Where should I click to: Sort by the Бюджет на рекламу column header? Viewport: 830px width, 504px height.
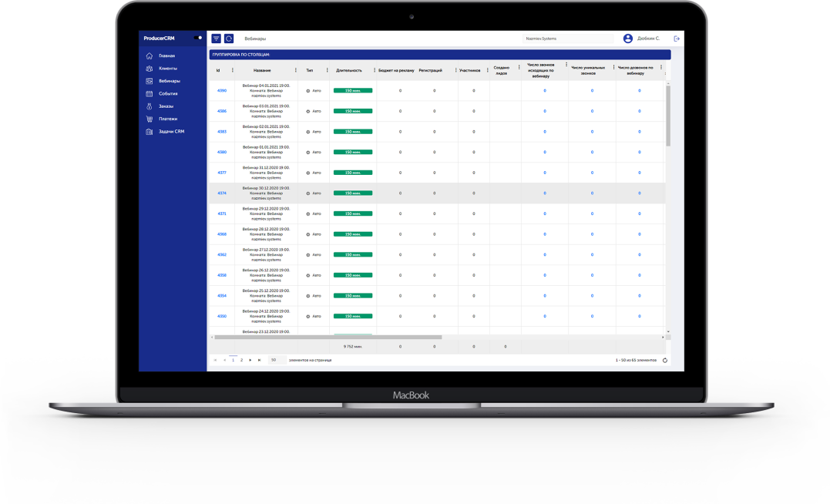pyautogui.click(x=396, y=70)
